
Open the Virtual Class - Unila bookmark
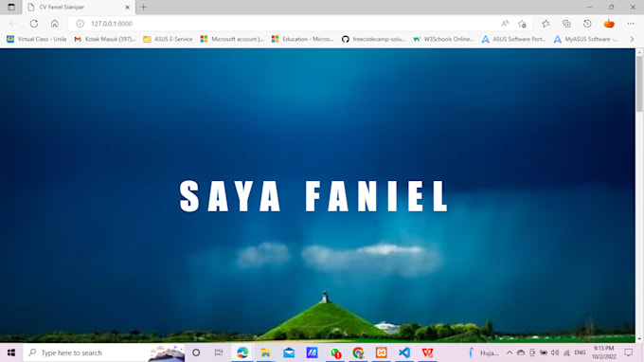[36, 39]
